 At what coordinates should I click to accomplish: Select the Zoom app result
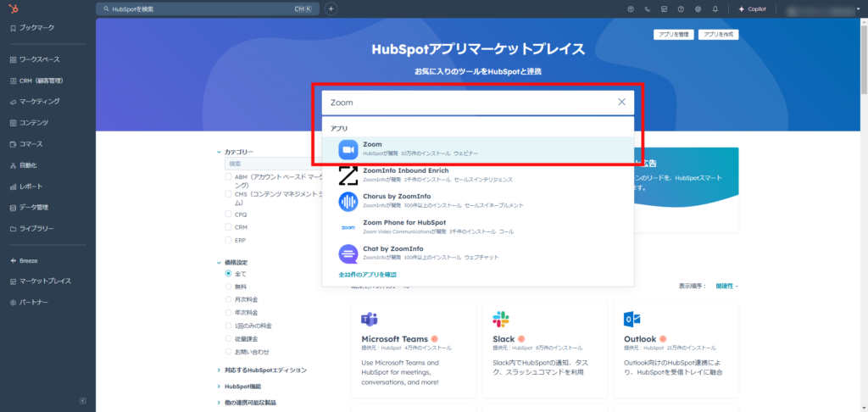[x=478, y=148]
